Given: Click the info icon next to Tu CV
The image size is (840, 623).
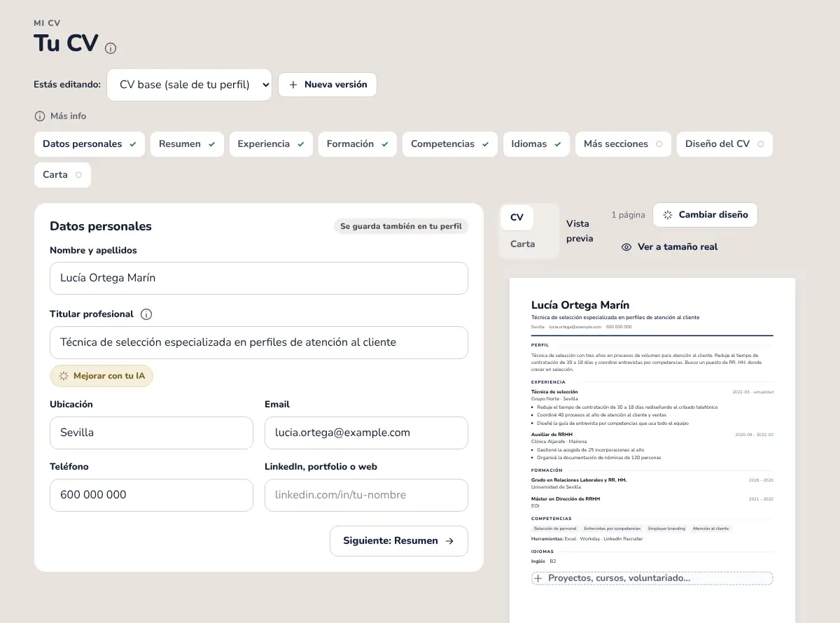Looking at the screenshot, I should pos(111,48).
